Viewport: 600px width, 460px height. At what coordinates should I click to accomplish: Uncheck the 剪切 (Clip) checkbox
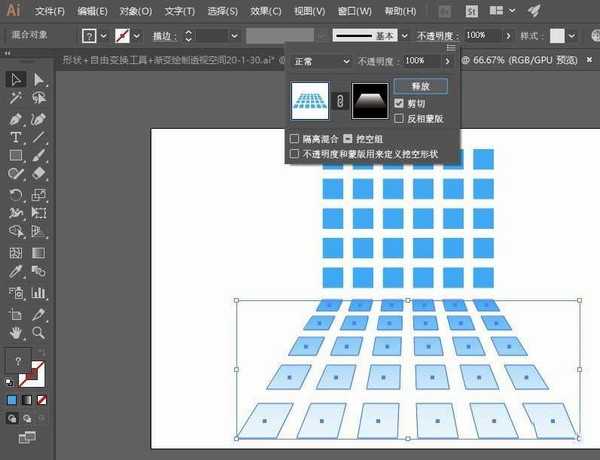[x=400, y=103]
